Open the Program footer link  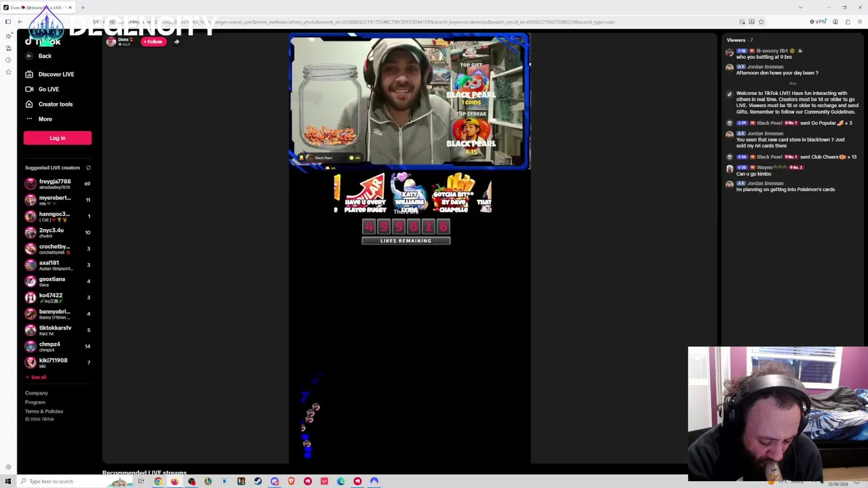35,403
